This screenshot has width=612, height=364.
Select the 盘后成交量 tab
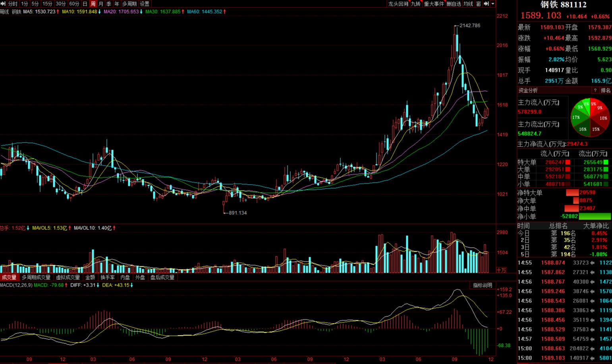[x=162, y=277]
